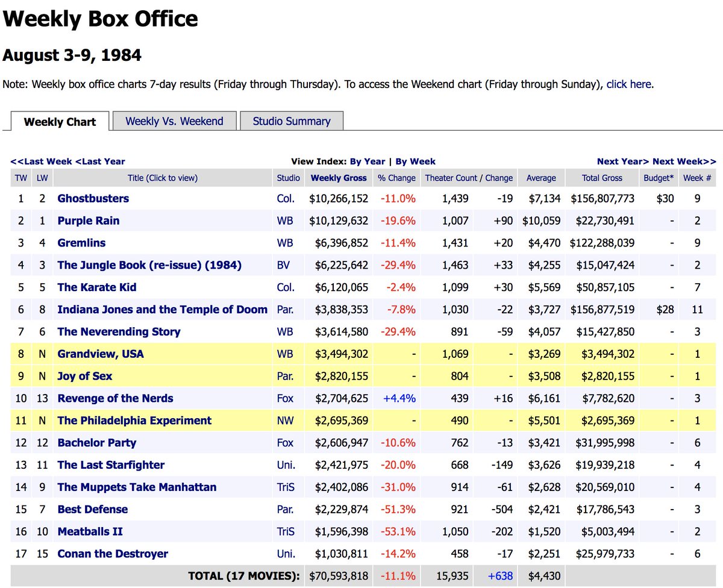View index By Week

(x=415, y=161)
